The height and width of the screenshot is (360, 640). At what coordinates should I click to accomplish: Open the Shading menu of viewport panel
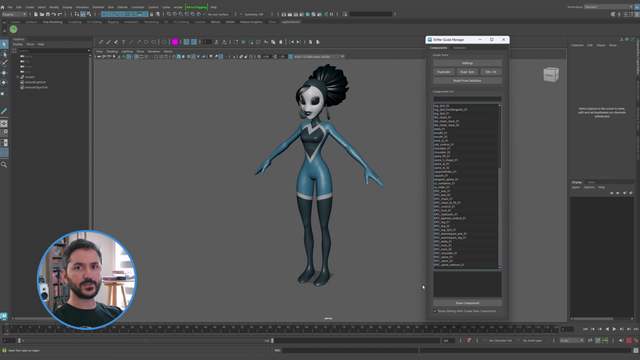(x=112, y=51)
